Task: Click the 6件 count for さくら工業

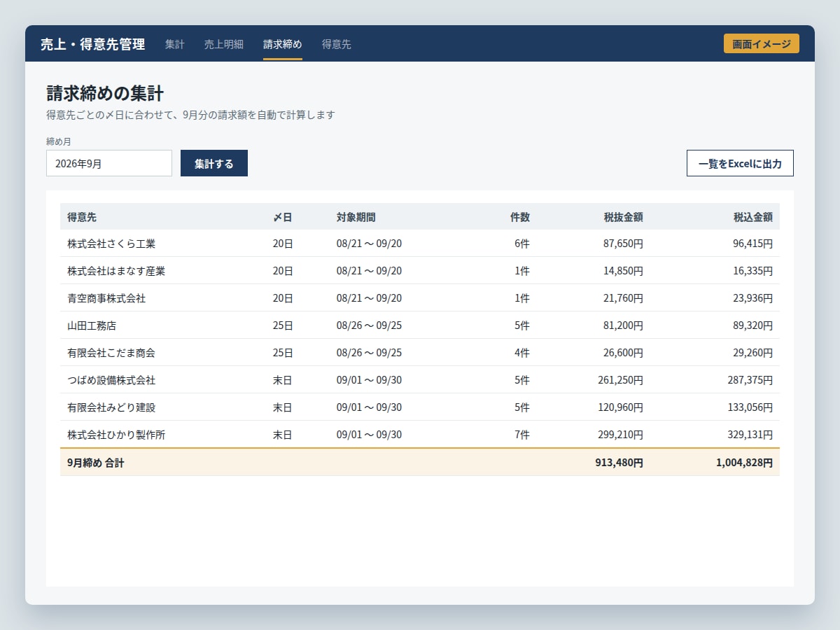Action: click(x=522, y=244)
